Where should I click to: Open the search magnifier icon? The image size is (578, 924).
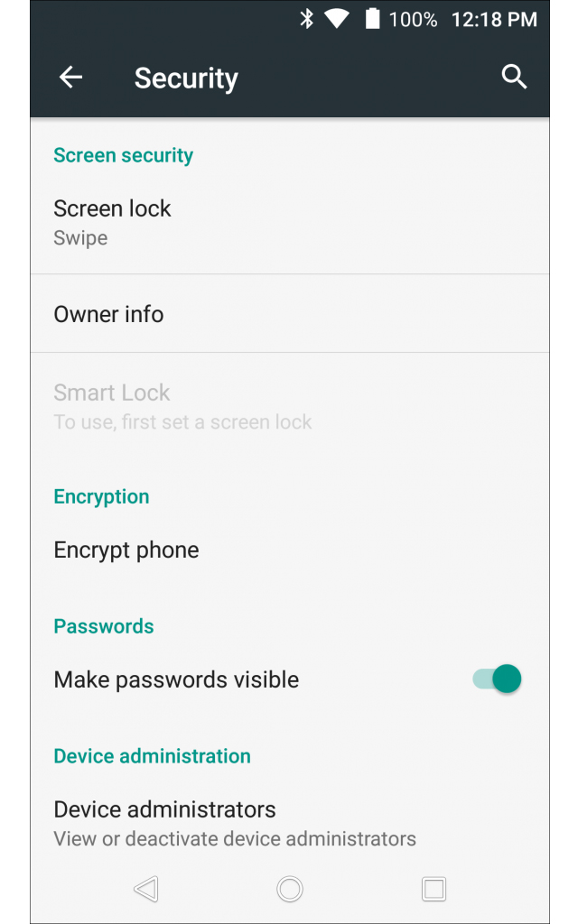pyautogui.click(x=514, y=78)
